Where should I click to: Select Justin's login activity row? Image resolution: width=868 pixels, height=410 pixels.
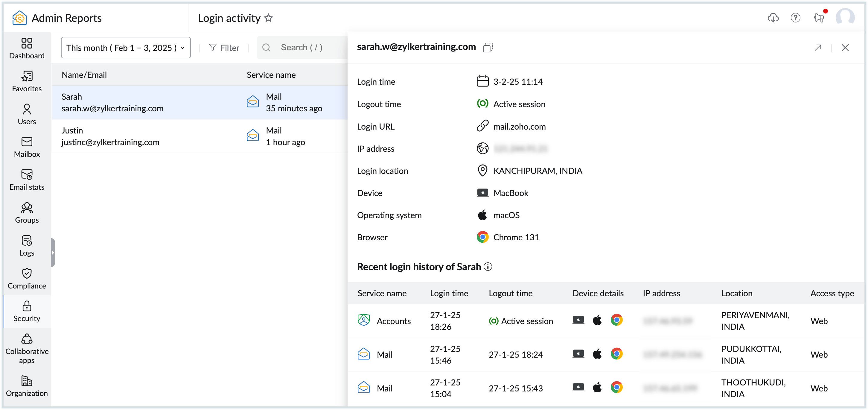[201, 136]
